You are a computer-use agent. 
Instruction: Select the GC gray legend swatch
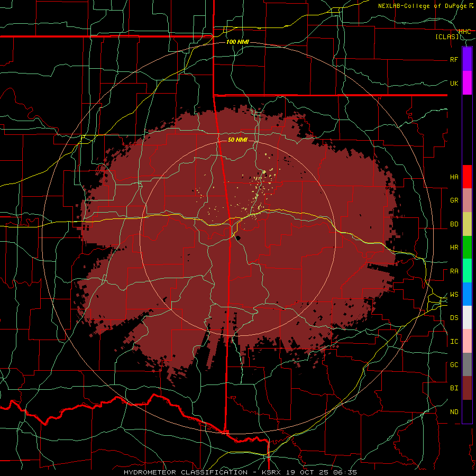(467, 364)
